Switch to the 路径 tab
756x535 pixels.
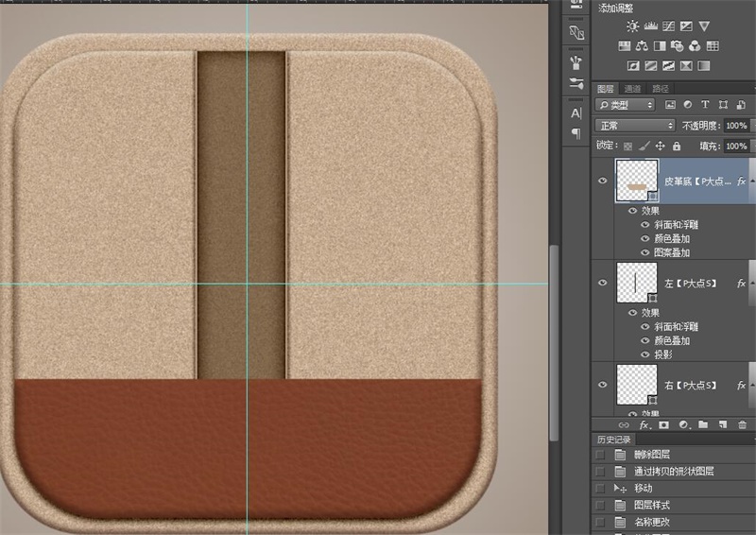[660, 89]
